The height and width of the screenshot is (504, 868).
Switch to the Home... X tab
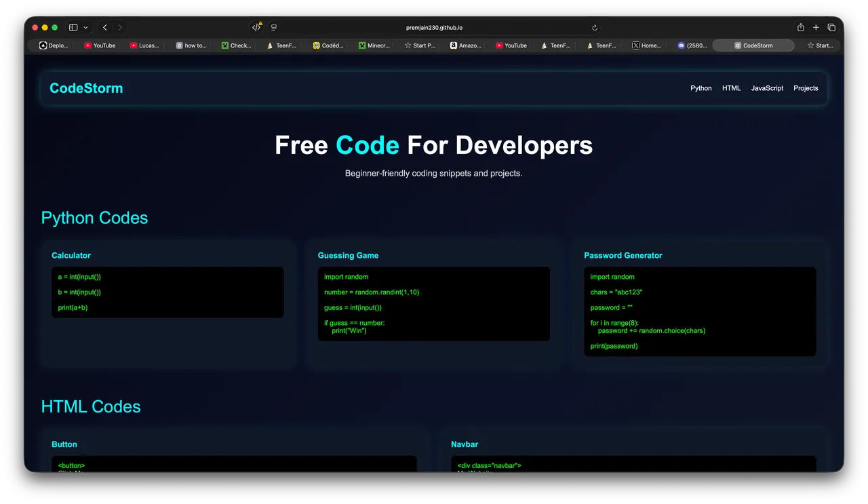click(646, 45)
